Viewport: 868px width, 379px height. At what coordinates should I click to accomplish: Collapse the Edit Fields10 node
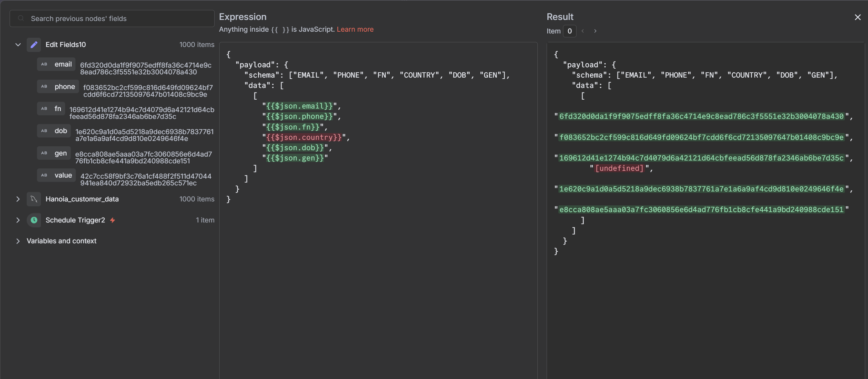[x=18, y=45]
